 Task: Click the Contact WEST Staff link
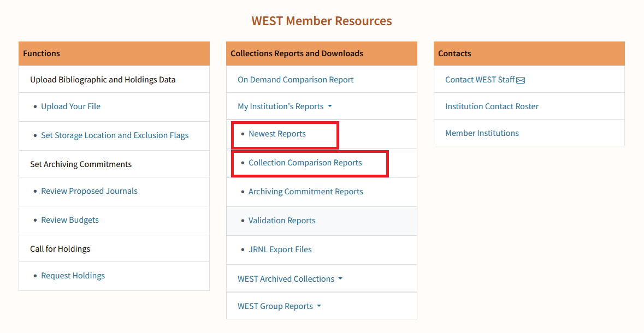(x=480, y=80)
